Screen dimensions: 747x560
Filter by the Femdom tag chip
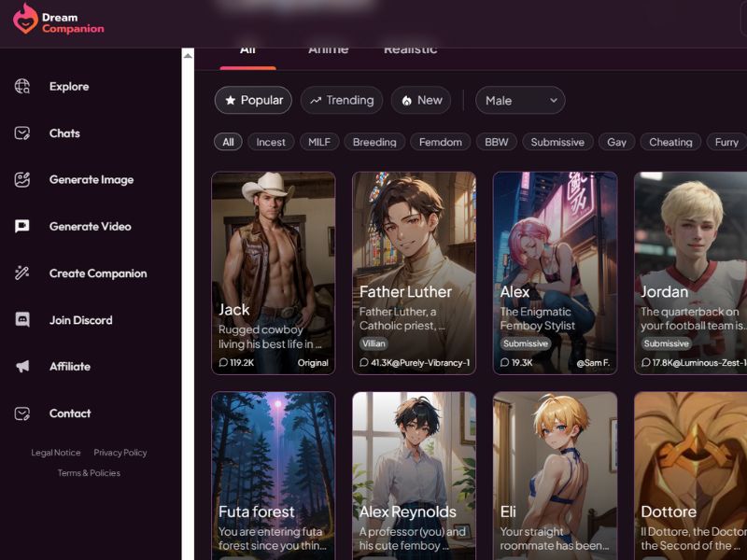click(440, 142)
